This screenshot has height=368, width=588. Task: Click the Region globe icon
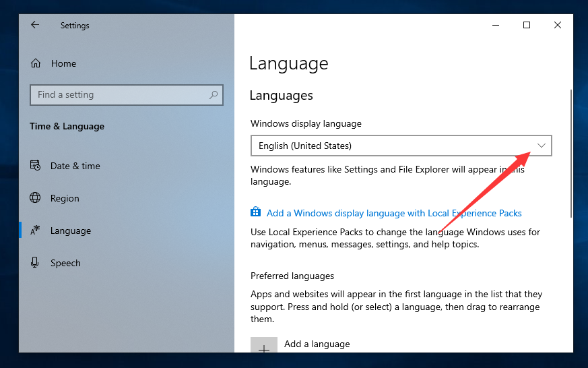[x=35, y=197]
